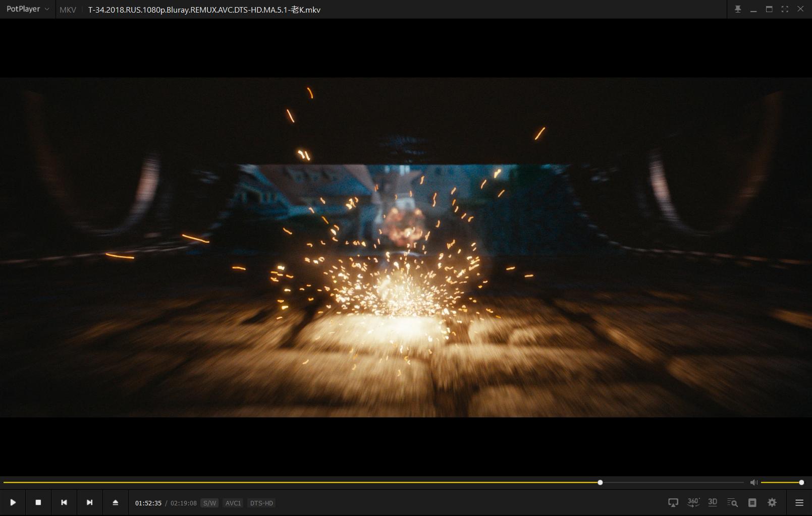The height and width of the screenshot is (516, 812).
Task: Toggle the S/W decoder indicator
Action: pyautogui.click(x=209, y=503)
